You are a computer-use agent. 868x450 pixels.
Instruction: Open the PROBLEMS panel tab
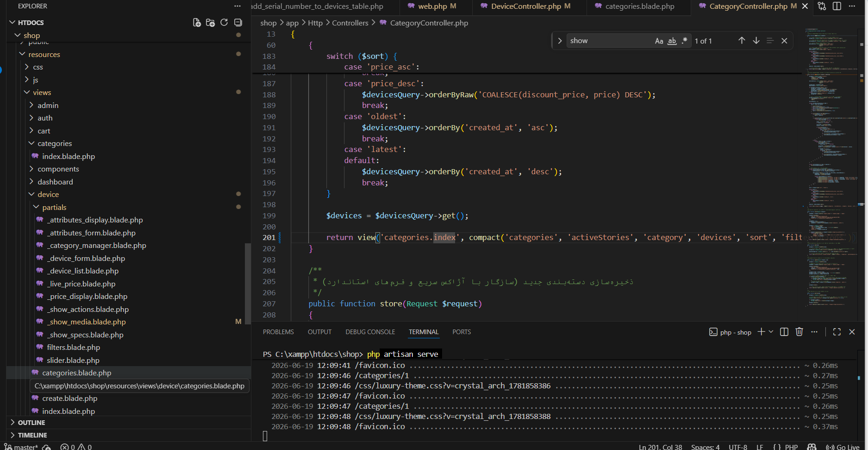pyautogui.click(x=278, y=332)
